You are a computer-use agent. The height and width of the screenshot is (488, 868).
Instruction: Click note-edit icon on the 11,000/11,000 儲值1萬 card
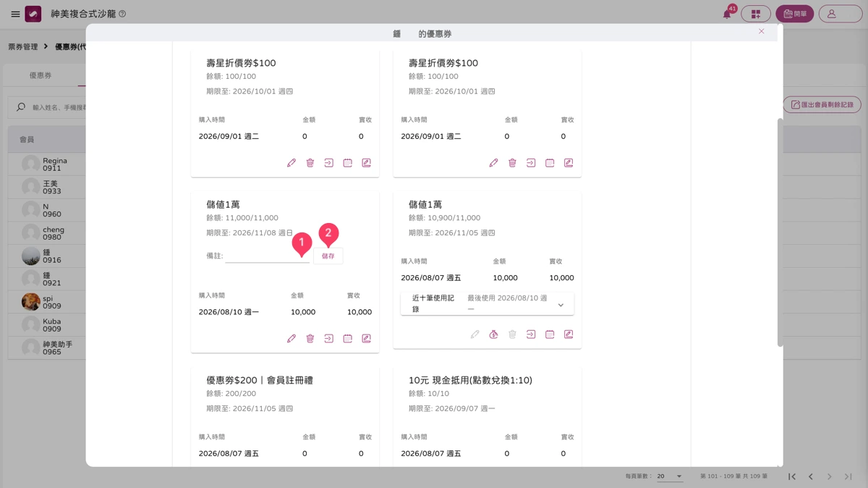[367, 338]
